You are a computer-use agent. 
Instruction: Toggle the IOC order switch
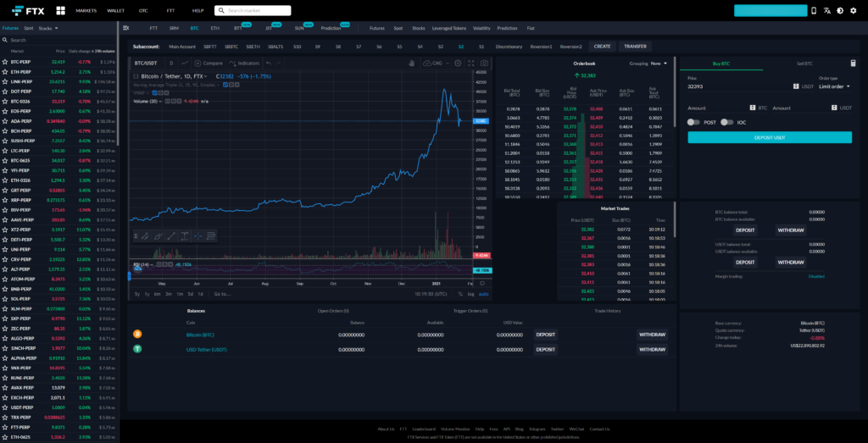coord(726,122)
